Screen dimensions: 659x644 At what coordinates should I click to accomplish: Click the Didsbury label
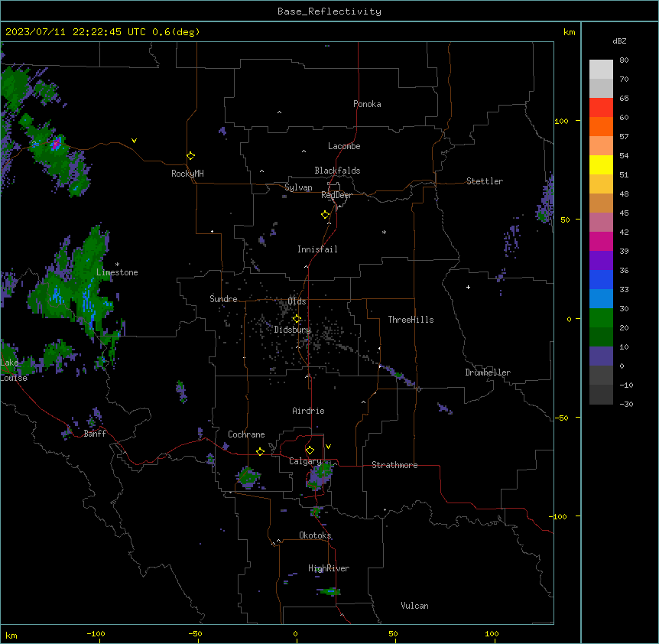[x=293, y=330]
